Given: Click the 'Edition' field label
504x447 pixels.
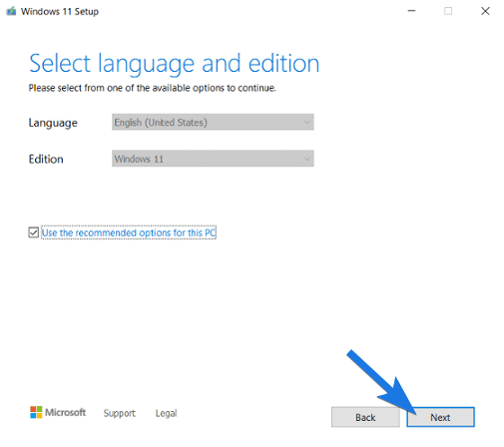Looking at the screenshot, I should coord(46,159).
